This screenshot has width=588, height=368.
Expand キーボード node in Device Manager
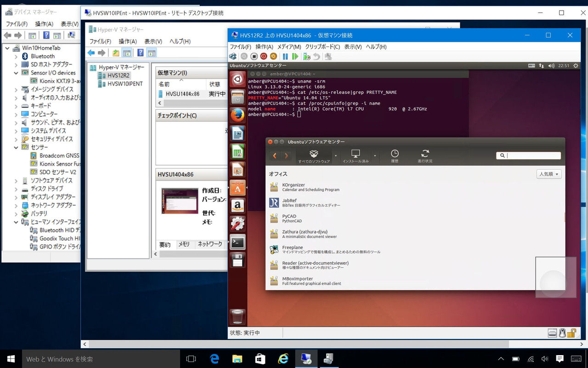pyautogui.click(x=16, y=106)
